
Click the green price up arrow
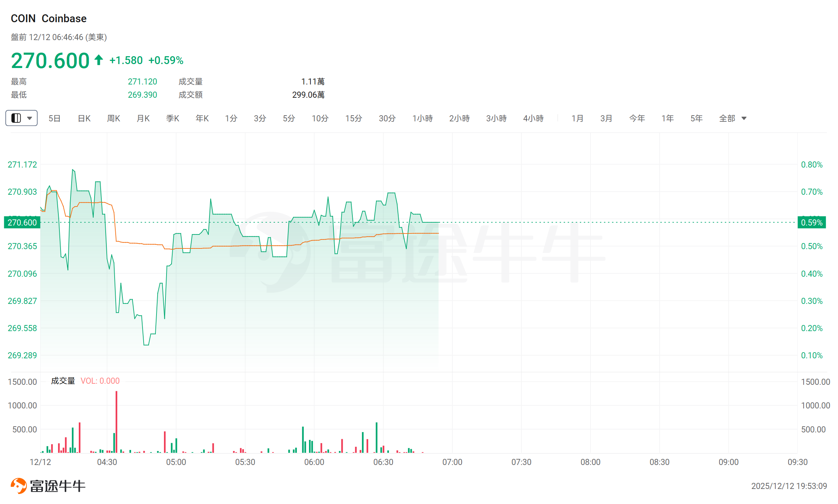[99, 60]
